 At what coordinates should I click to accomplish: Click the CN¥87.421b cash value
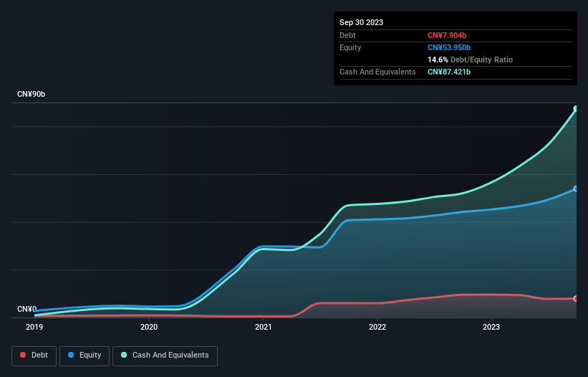[x=449, y=72]
